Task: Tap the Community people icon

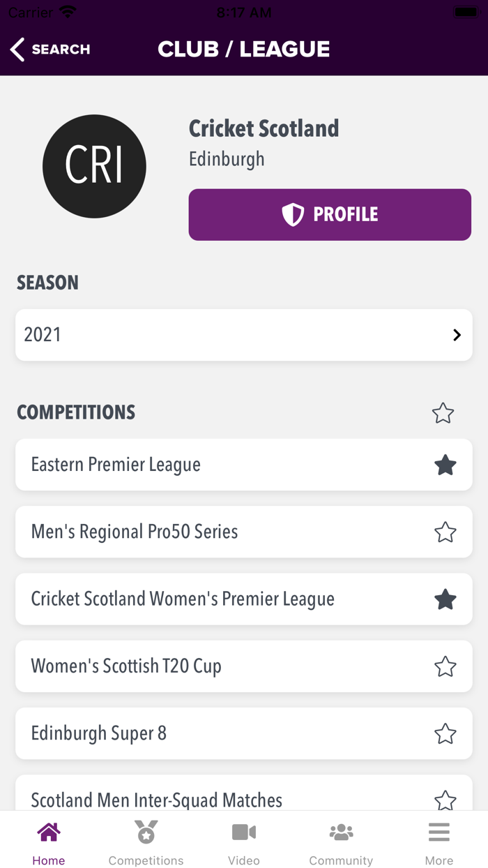Action: pyautogui.click(x=341, y=832)
